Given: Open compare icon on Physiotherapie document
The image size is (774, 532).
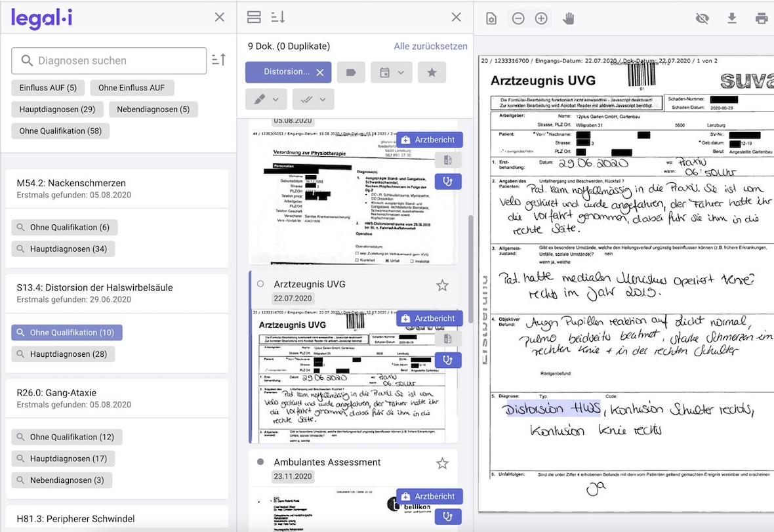Looking at the screenshot, I should [448, 160].
